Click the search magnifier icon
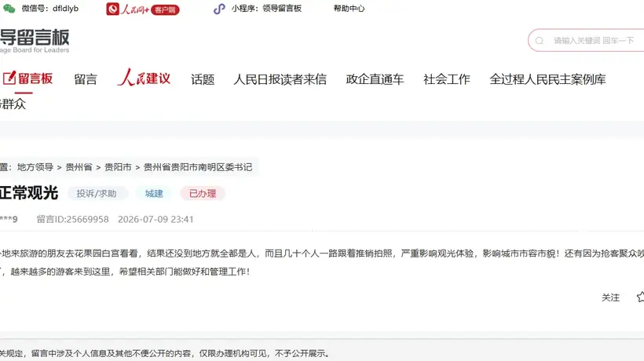This screenshot has width=644, height=361. click(540, 40)
